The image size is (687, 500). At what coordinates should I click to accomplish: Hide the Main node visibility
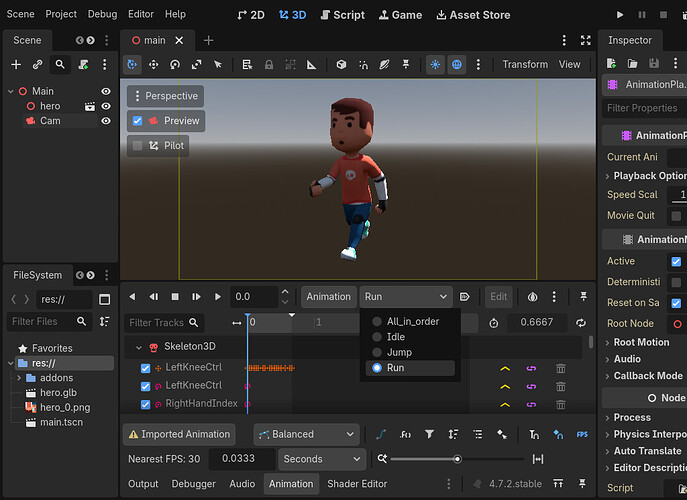coord(106,91)
